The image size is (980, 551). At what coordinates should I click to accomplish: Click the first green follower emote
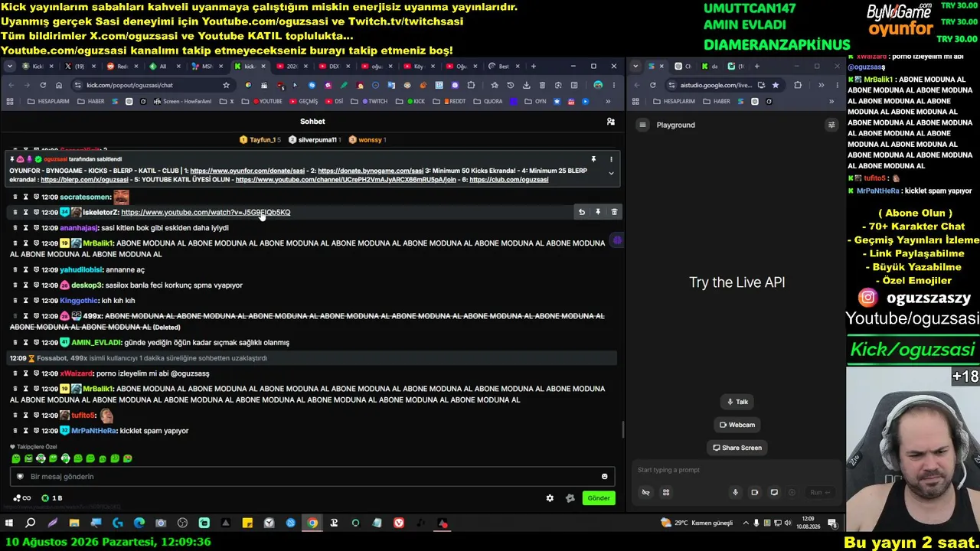(16, 458)
